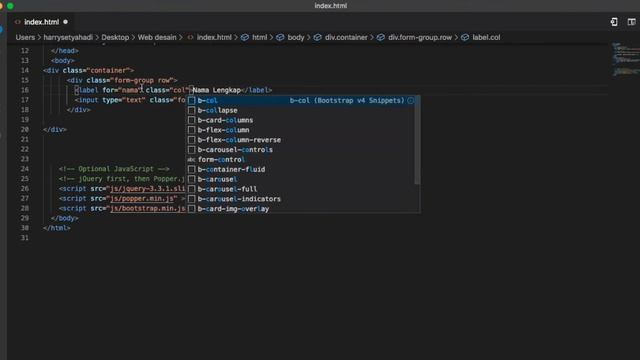Viewport: 640px width, 360px height.
Task: Open the Web desain breadcrumb folder
Action: [157, 37]
